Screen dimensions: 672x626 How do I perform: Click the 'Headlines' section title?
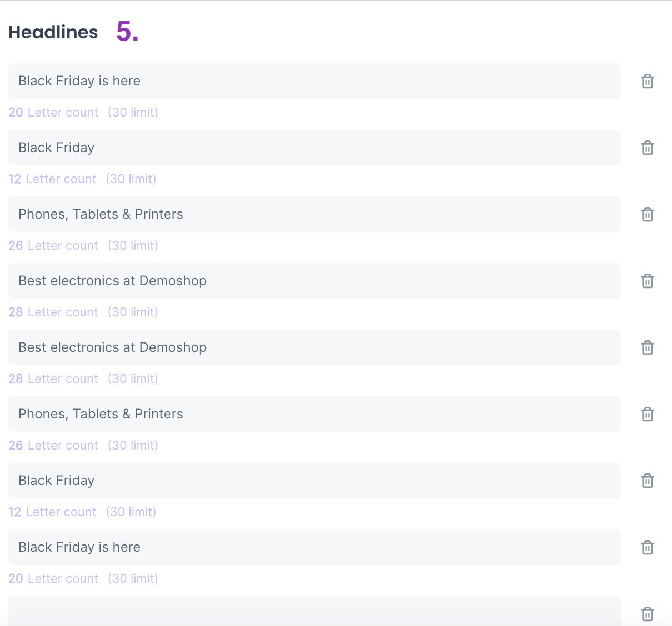pyautogui.click(x=53, y=32)
